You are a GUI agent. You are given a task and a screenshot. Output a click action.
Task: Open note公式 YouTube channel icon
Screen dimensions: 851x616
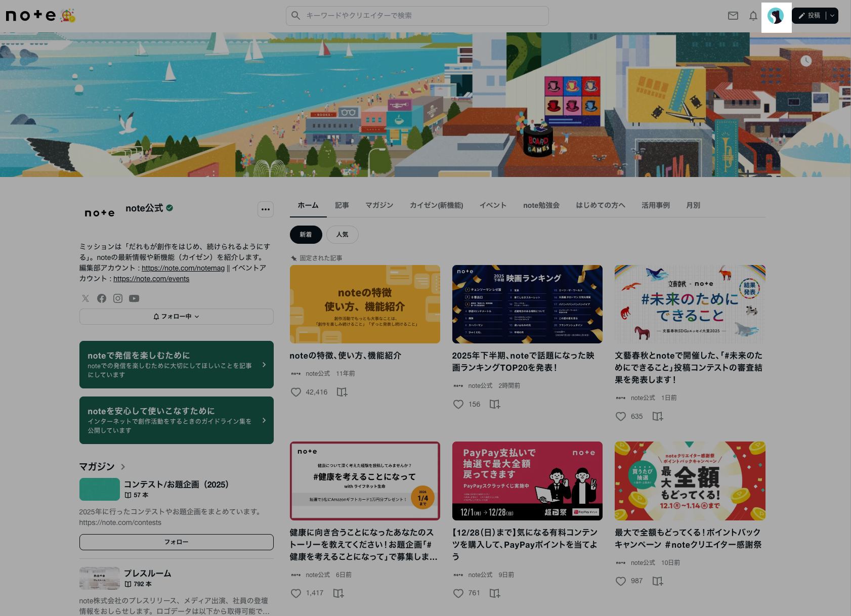134,298
